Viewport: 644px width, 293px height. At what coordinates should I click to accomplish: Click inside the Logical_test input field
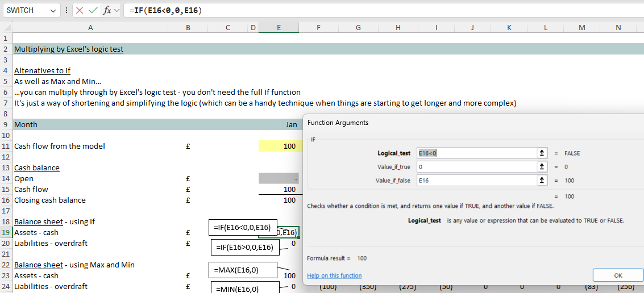[476, 153]
